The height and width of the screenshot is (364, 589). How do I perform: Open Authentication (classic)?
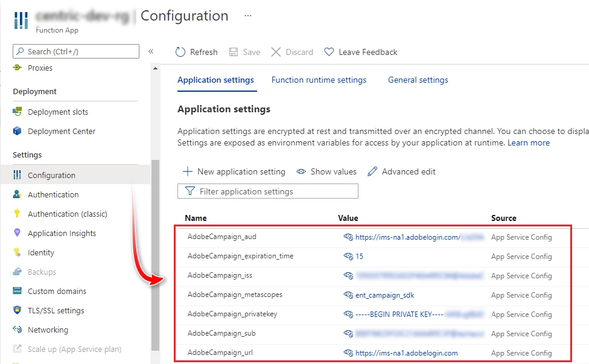tap(60, 214)
